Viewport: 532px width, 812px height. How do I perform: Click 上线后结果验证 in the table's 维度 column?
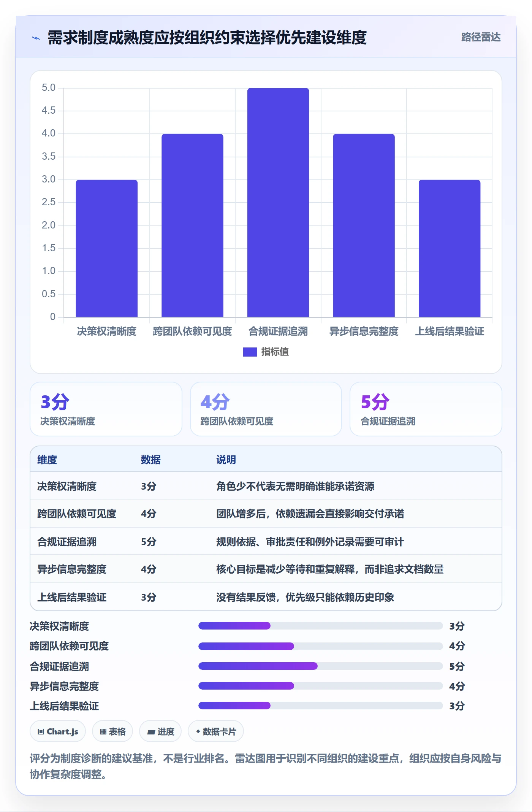[72, 597]
